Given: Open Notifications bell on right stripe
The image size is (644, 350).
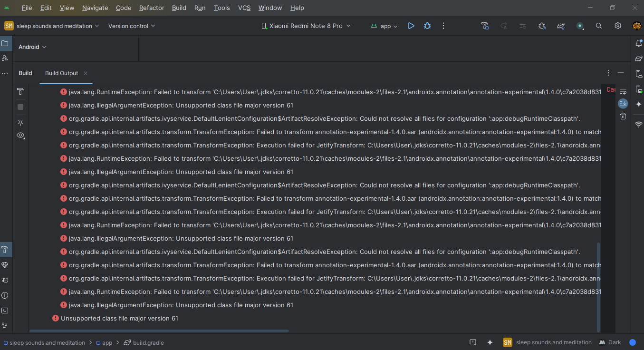Looking at the screenshot, I should (639, 43).
